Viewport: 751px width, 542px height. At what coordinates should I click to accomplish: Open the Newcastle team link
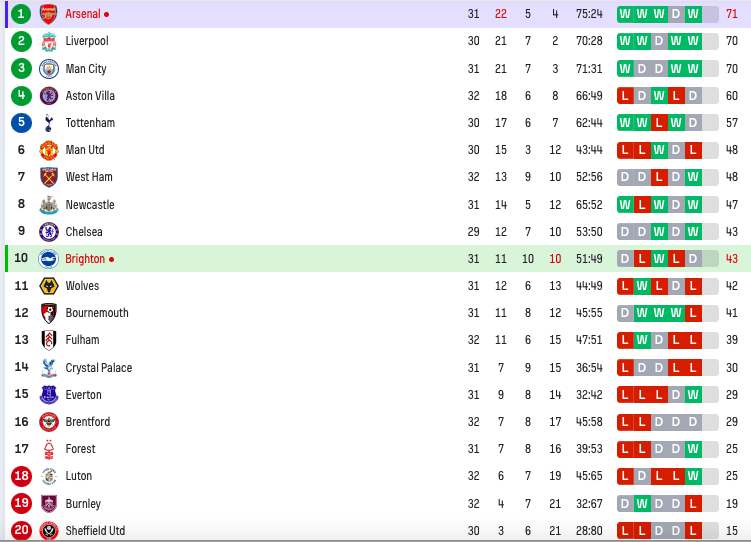(90, 205)
